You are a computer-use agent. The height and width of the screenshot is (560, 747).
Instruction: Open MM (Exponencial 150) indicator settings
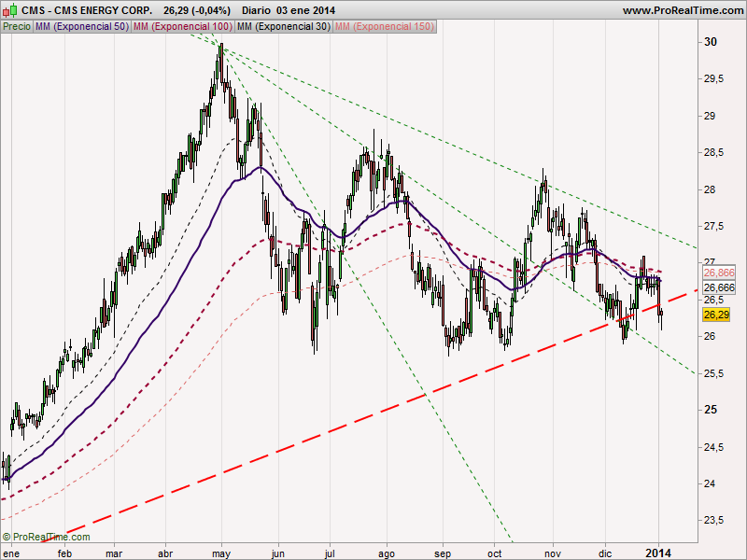385,27
